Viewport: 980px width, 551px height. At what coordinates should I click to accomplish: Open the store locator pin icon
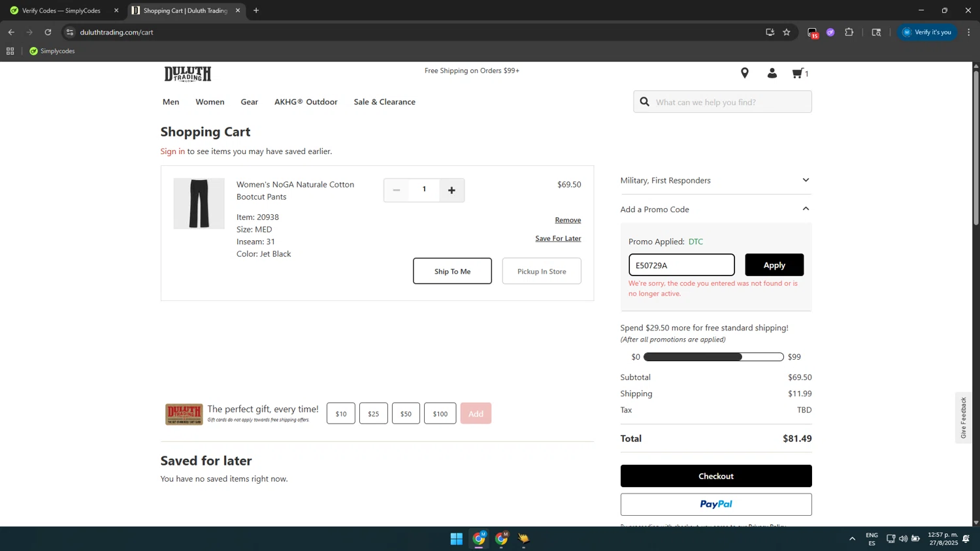pyautogui.click(x=744, y=73)
